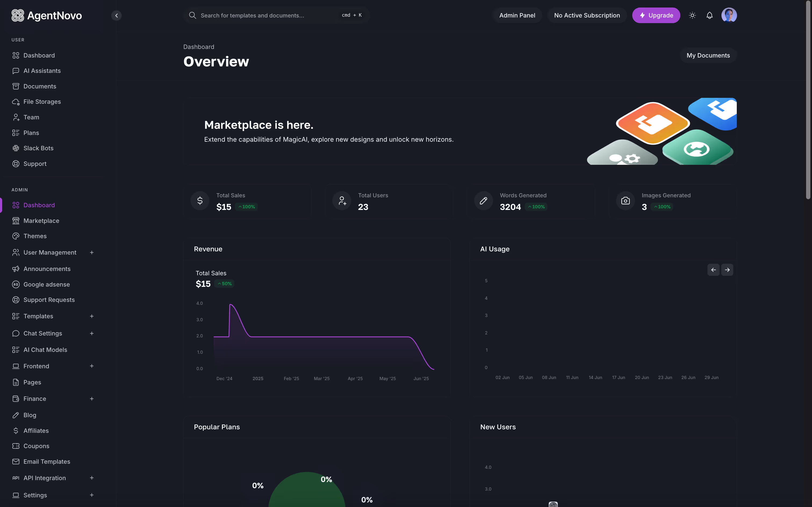Screen dimensions: 812x507
Task: Click the Revenue card title
Action: pos(208,249)
